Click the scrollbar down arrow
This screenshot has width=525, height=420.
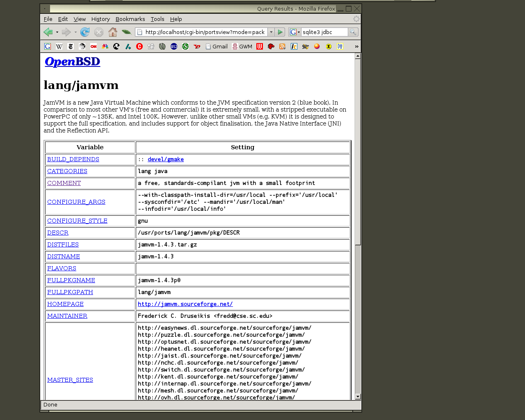coord(358,396)
